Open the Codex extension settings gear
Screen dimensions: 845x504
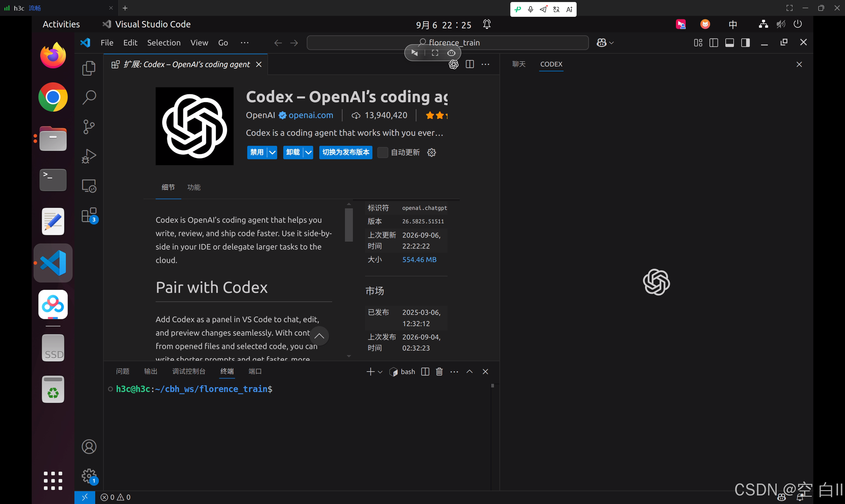tap(431, 152)
